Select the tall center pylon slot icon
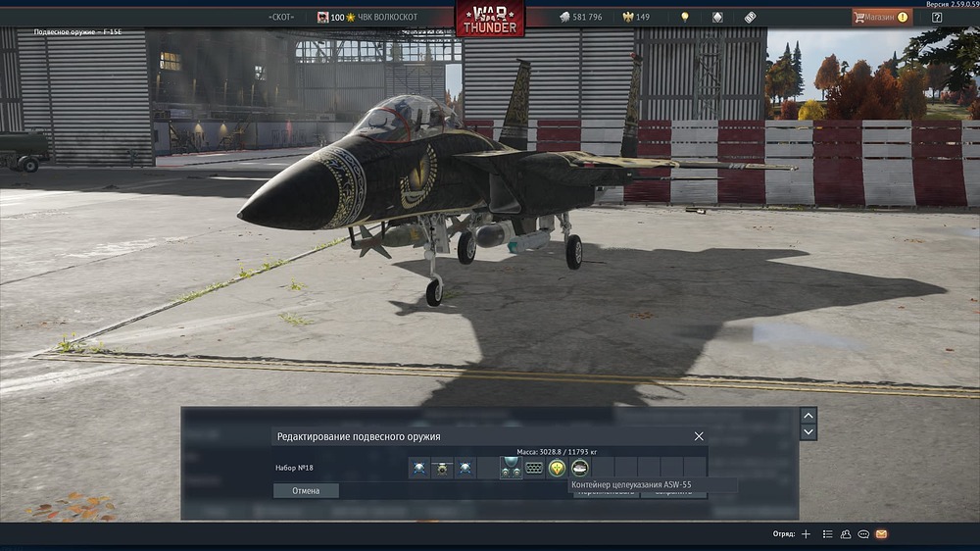 tap(511, 468)
